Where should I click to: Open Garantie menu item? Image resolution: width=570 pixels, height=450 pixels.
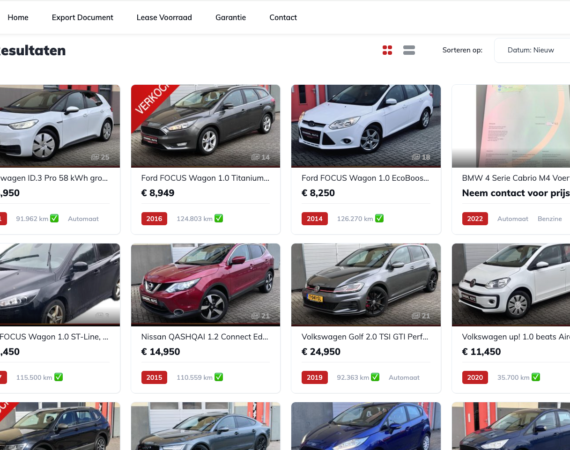(x=230, y=17)
